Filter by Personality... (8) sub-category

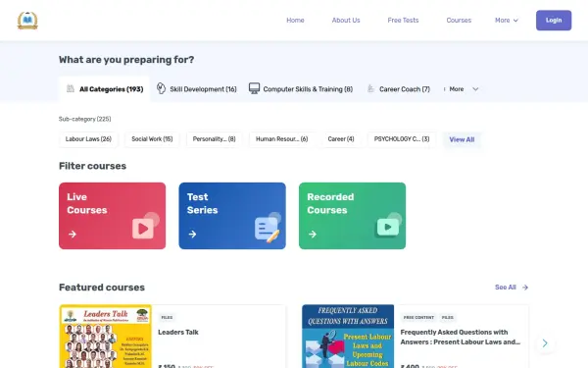214,139
